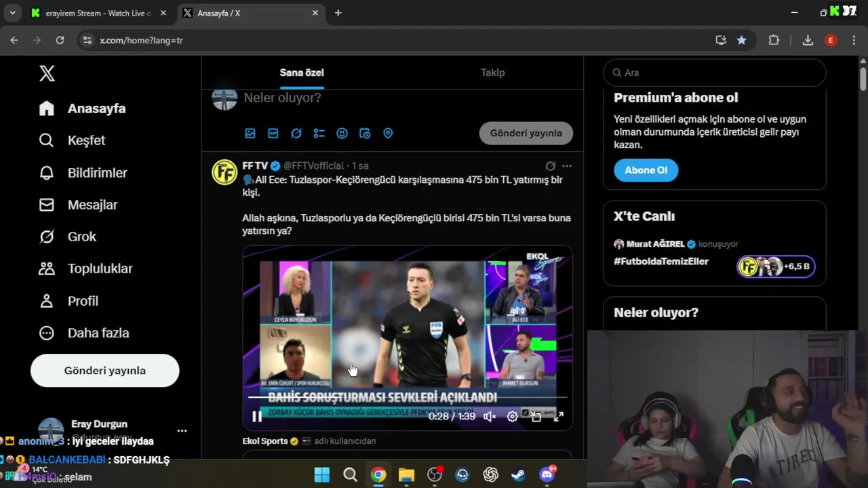Open Chrome extensions puzzle icon
This screenshot has height=488, width=868.
[774, 40]
